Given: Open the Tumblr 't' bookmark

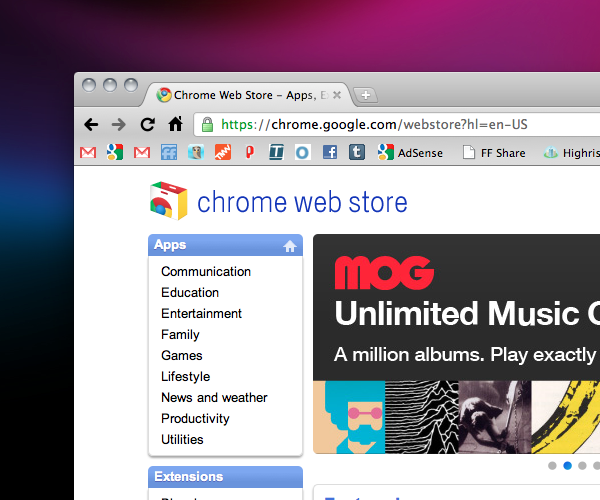Looking at the screenshot, I should coord(357,152).
